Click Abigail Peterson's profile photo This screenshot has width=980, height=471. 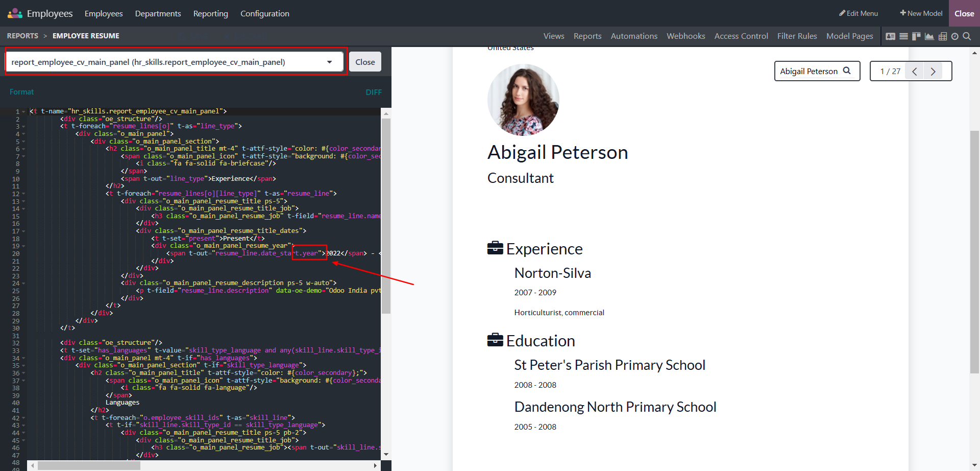pos(523,100)
